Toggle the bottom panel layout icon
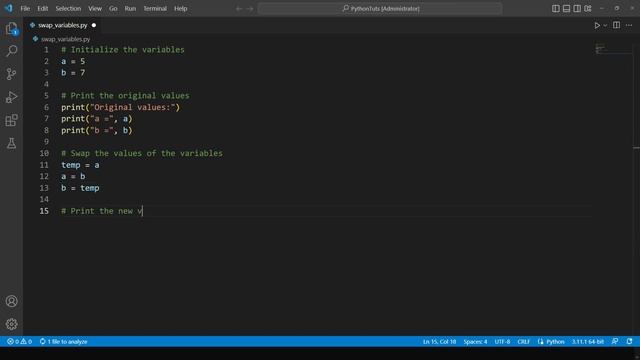 pos(566,9)
